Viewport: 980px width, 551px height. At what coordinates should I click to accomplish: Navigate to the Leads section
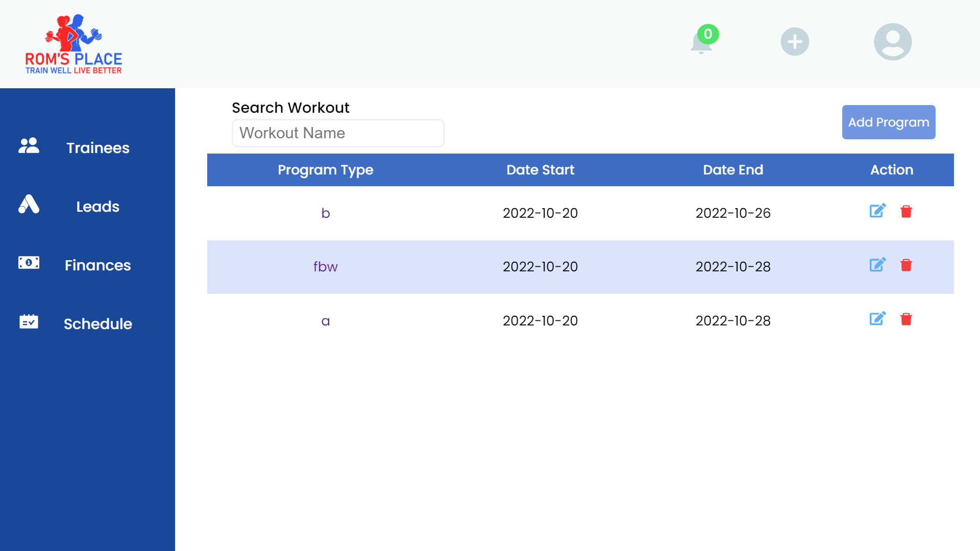click(x=97, y=206)
